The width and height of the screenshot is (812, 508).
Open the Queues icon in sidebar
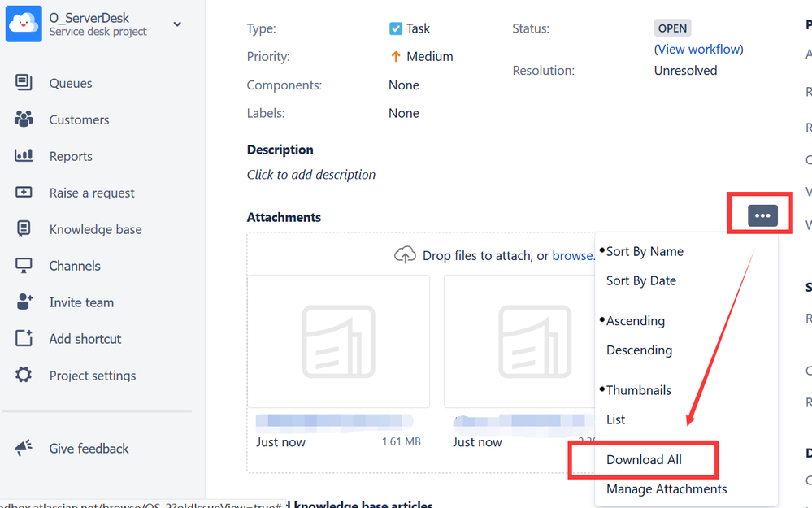pyautogui.click(x=24, y=82)
